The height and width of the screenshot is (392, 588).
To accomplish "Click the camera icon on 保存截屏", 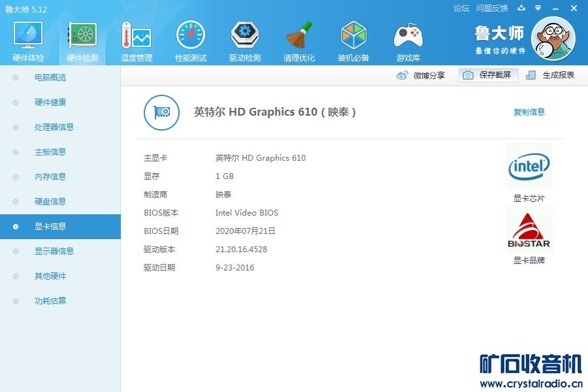I will [468, 75].
